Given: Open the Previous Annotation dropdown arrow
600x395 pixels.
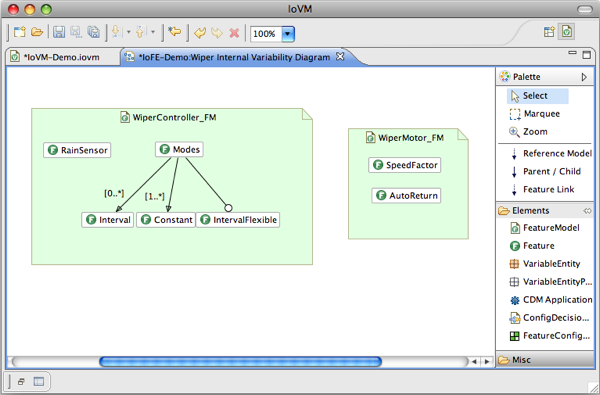Looking at the screenshot, I should pyautogui.click(x=153, y=33).
